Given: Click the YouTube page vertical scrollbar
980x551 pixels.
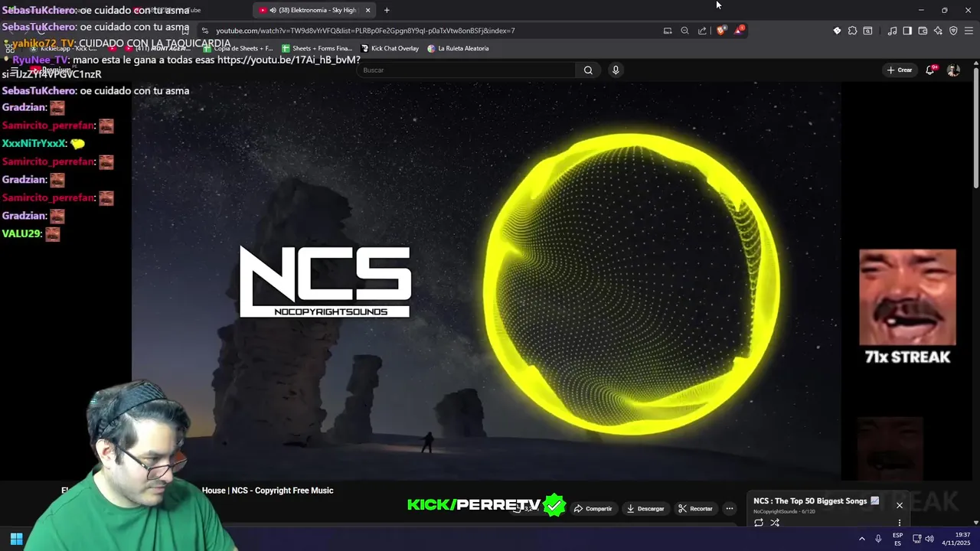Looking at the screenshot, I should click(975, 127).
